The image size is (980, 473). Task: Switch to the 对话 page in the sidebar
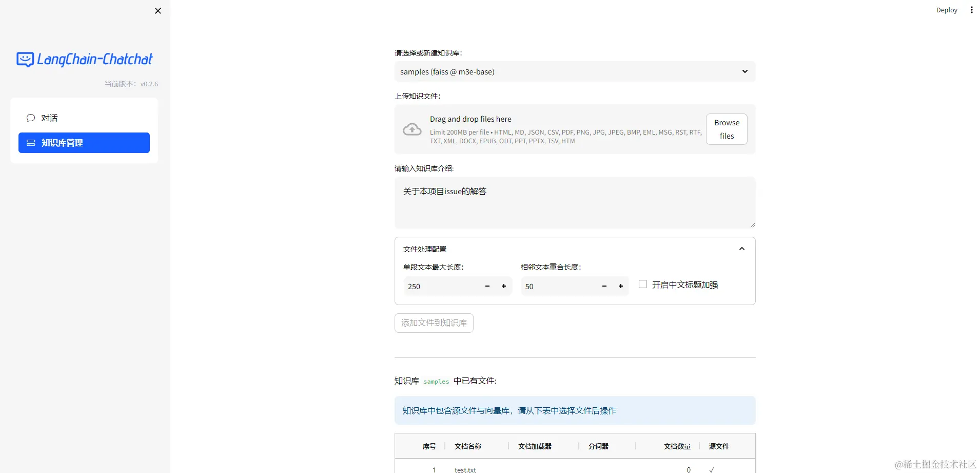(x=49, y=118)
